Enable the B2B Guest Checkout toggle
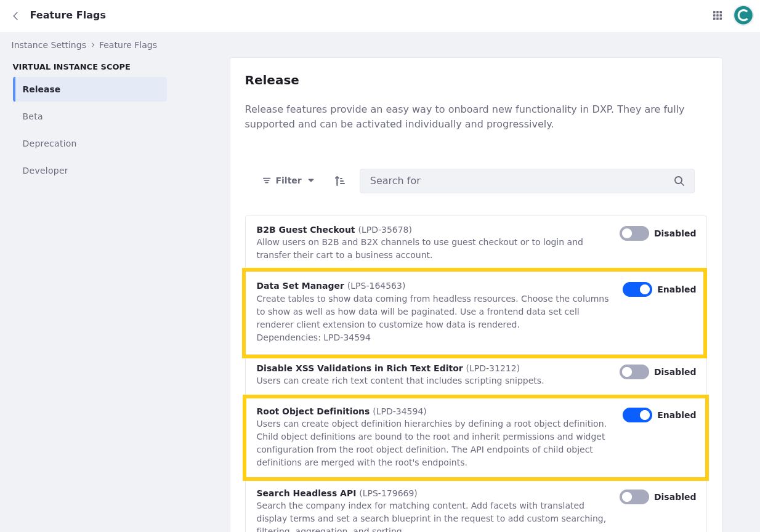Viewport: 760px width, 532px height. [x=634, y=233]
